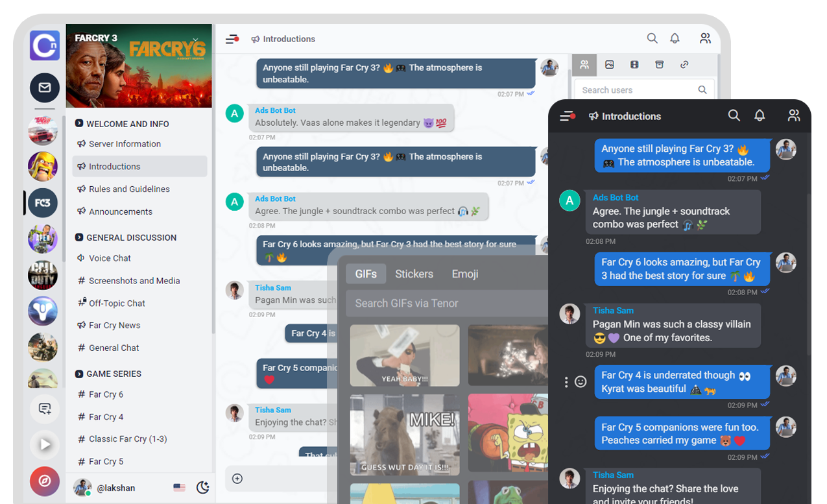Open emoji reaction picker beside Far Cry 4 message
This screenshot has height=504, width=827.
pos(580,381)
